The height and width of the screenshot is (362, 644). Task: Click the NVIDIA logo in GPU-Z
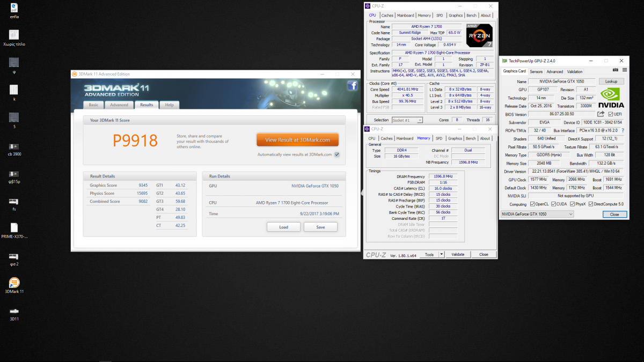click(611, 98)
